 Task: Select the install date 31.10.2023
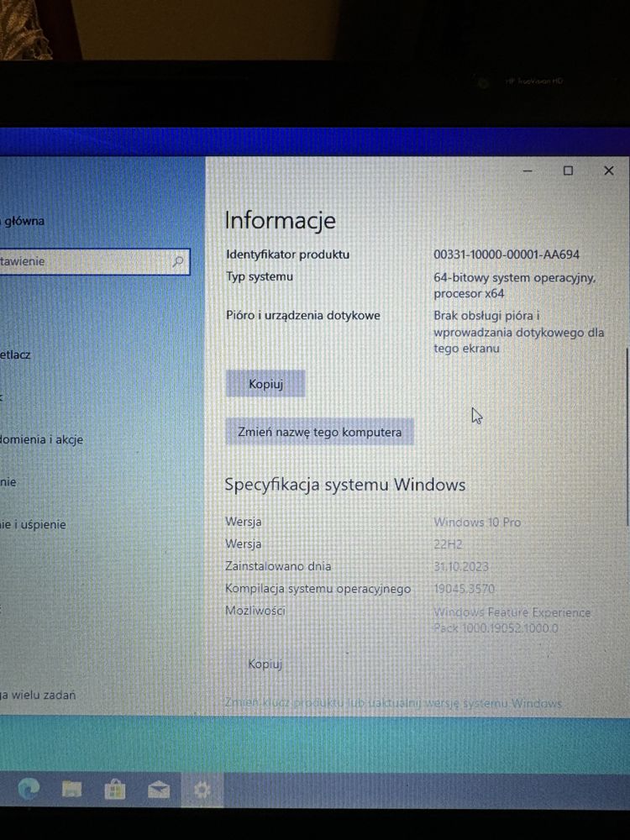click(460, 566)
